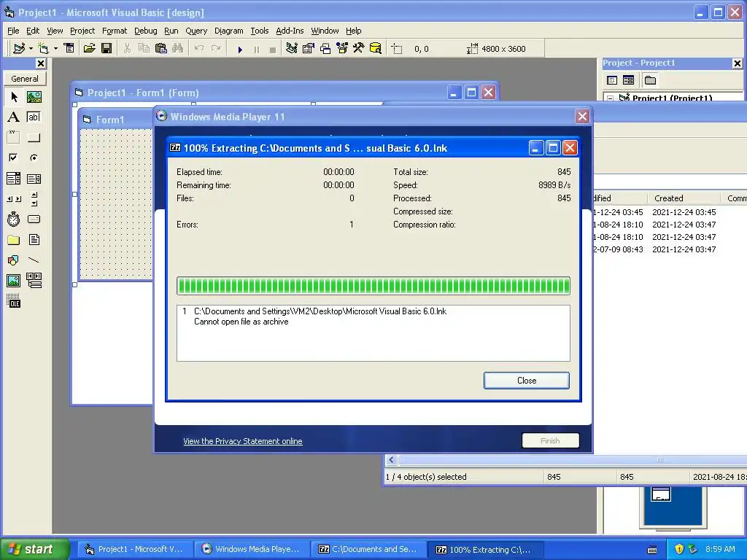This screenshot has height=560, width=747.
Task: Open the Form Layout Window from the toolbar
Action: click(x=325, y=49)
